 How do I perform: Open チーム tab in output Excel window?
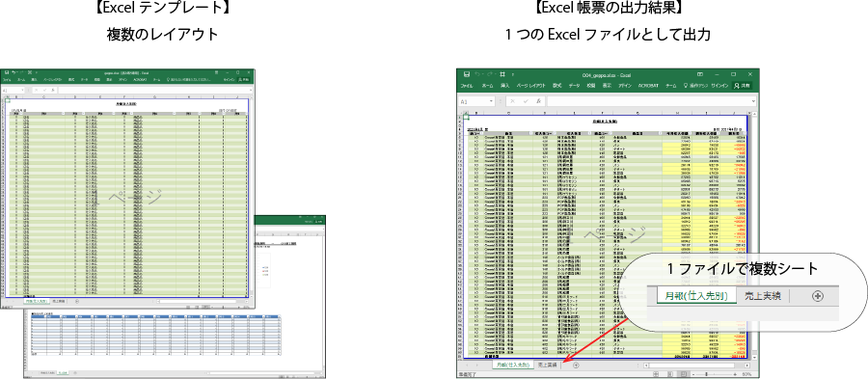[671, 86]
